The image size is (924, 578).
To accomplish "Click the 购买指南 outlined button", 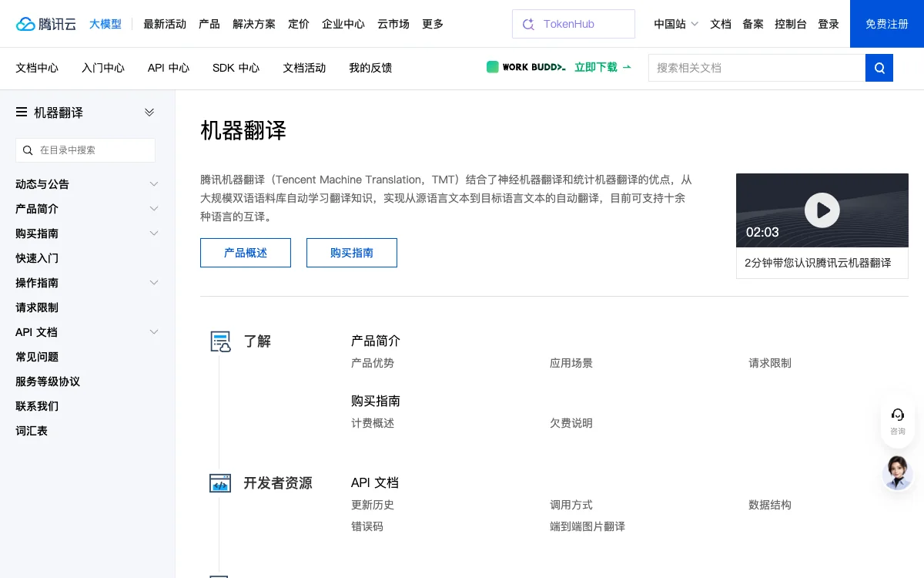I will pos(352,253).
